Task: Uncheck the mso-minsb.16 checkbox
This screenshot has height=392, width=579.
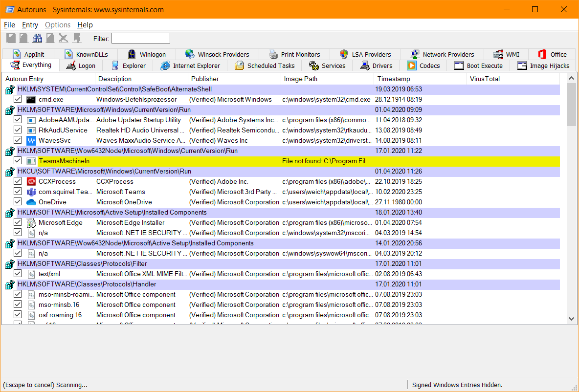Action: point(17,305)
